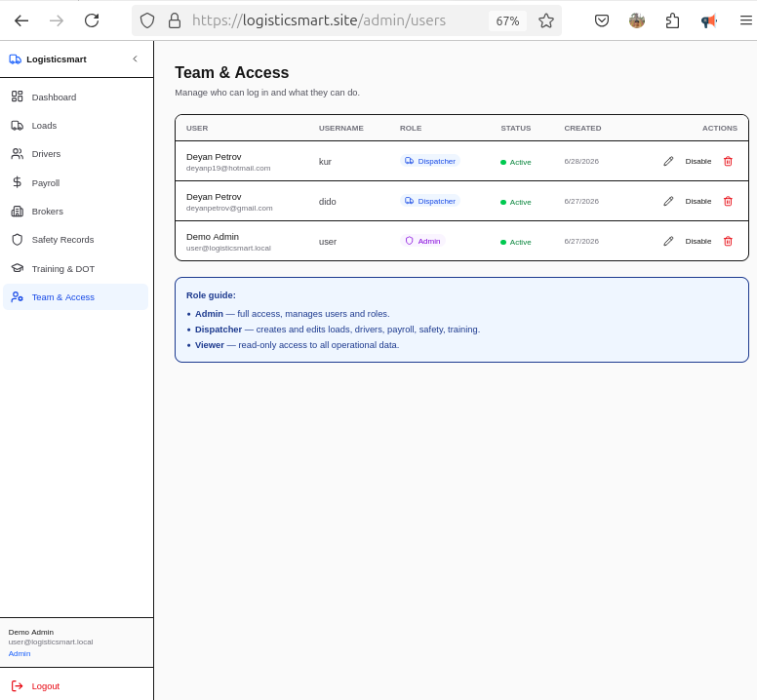Delete Demo Admin with red trash icon
The image size is (757, 700).
click(728, 241)
